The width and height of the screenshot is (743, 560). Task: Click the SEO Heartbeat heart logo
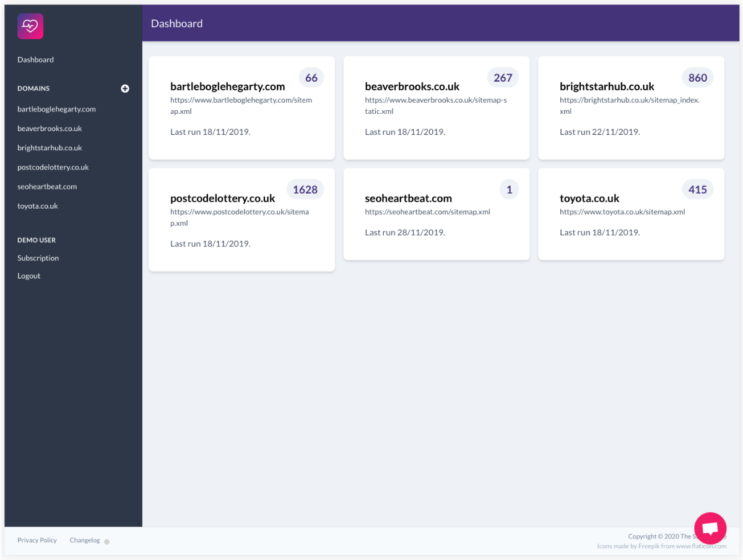pos(30,26)
